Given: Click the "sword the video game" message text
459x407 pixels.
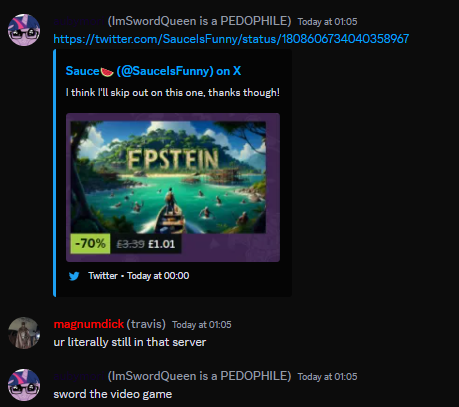Looking at the screenshot, I should pos(113,394).
